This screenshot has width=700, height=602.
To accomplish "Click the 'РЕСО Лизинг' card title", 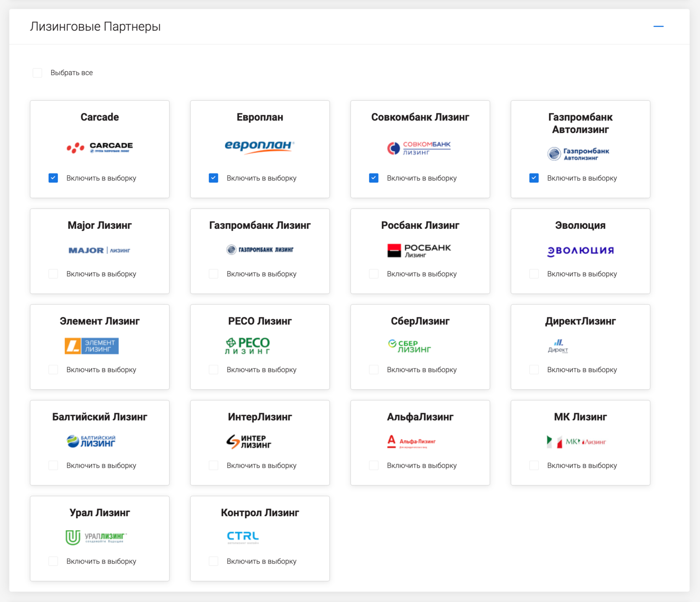I will coord(260,321).
